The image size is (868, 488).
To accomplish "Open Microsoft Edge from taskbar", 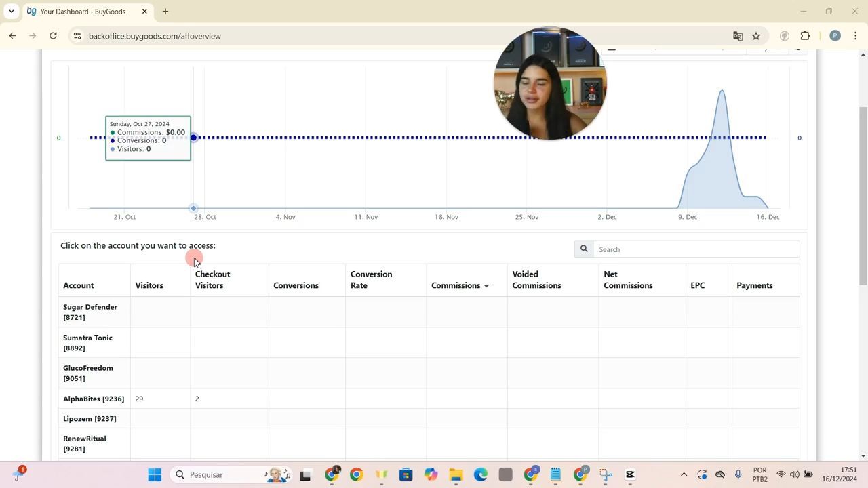I will click(x=480, y=474).
